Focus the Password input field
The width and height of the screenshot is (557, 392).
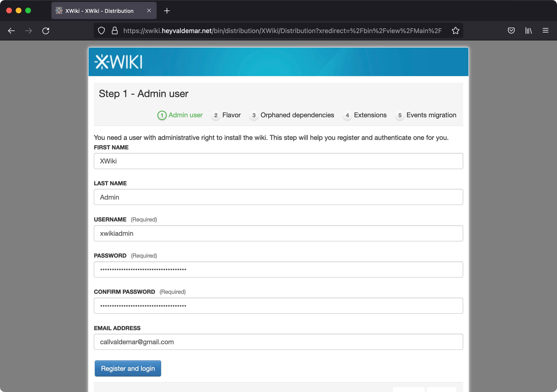[x=278, y=269]
